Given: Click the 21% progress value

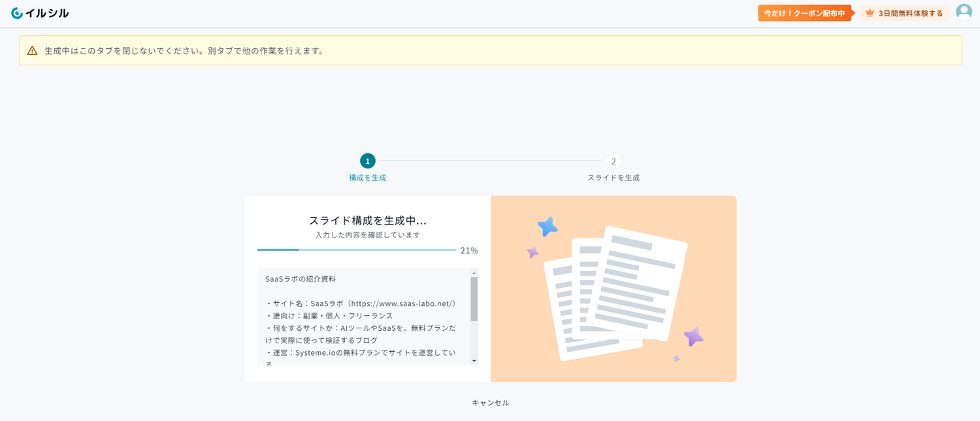Looking at the screenshot, I should (469, 251).
